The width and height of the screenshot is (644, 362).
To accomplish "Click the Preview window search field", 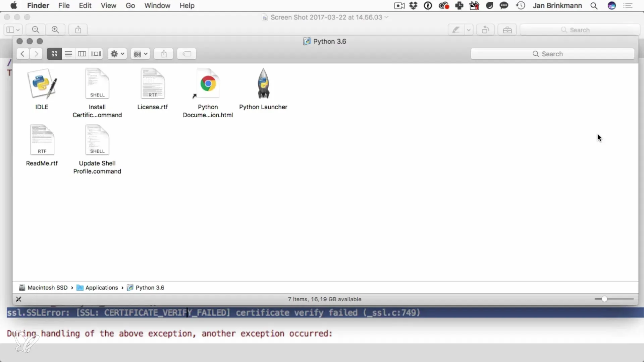I will tap(580, 30).
